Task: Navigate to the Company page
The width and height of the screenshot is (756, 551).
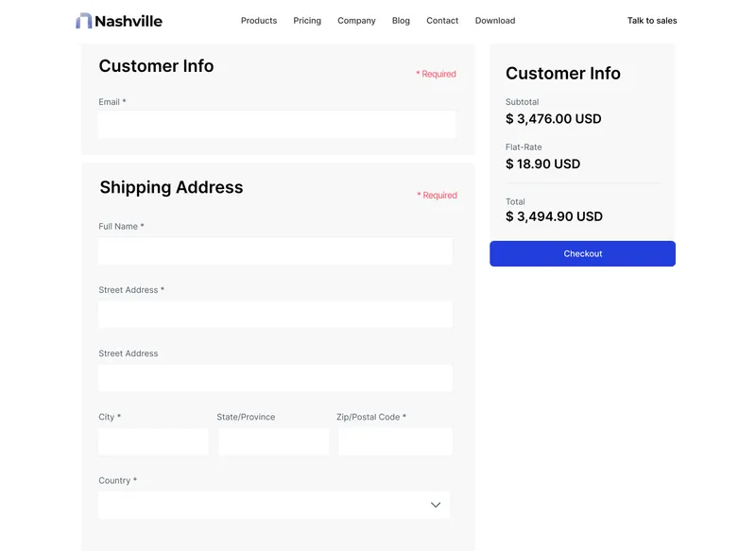Action: pyautogui.click(x=356, y=20)
